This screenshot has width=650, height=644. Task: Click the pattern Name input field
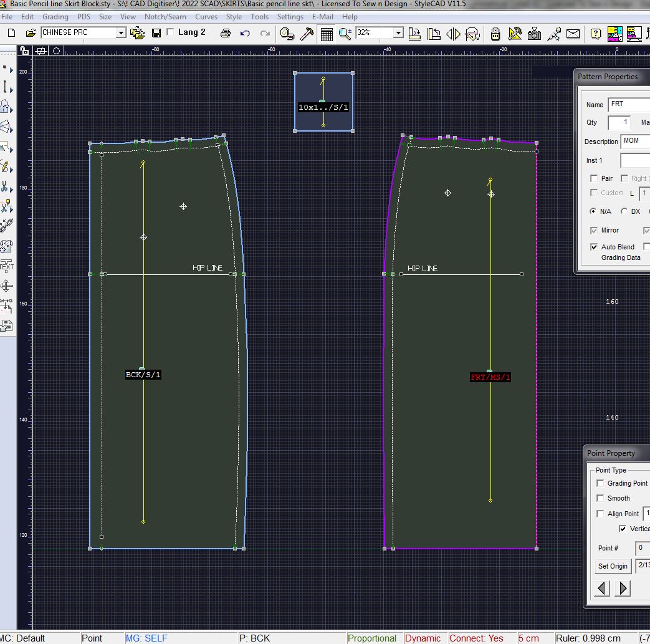628,105
